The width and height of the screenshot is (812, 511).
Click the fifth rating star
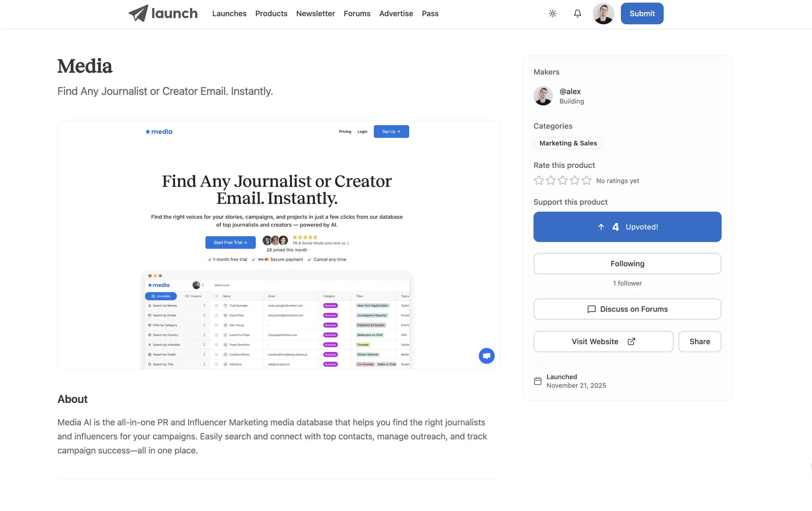[x=586, y=181]
